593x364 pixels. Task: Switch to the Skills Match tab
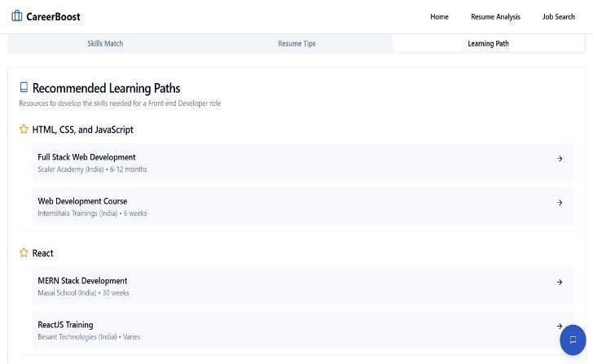point(105,43)
